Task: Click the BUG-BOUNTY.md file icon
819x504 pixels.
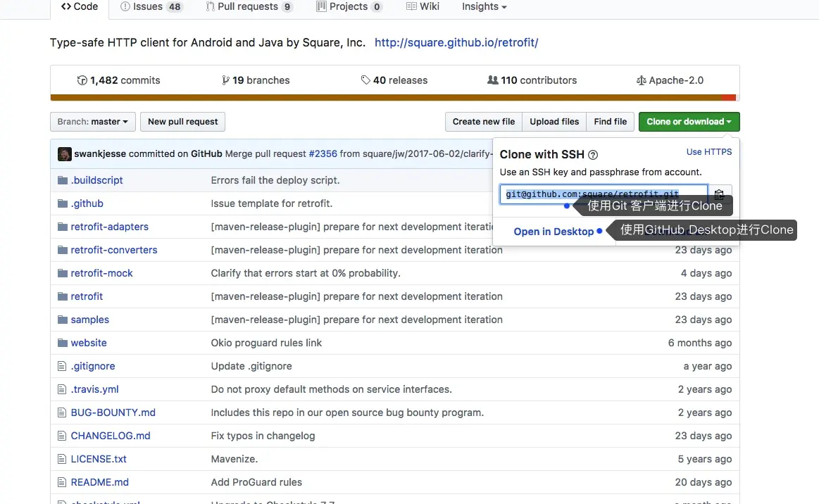Action: pos(62,412)
